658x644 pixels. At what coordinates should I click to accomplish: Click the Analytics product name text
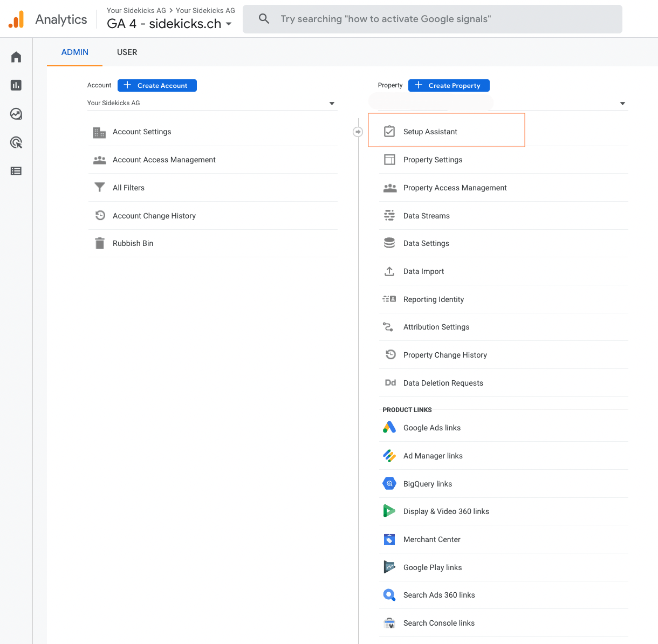coord(61,19)
